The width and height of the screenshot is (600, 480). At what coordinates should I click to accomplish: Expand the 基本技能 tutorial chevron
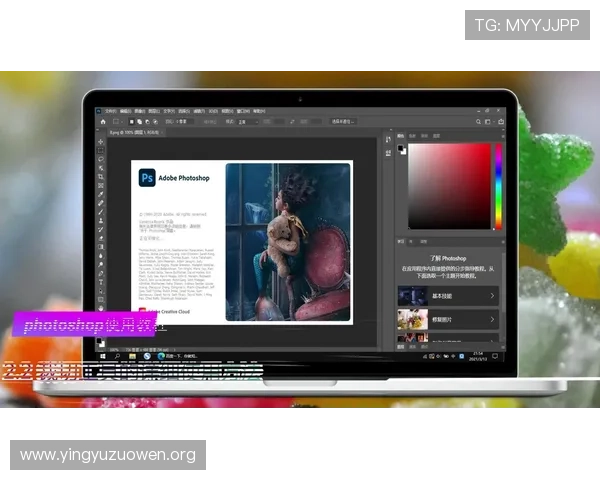(491, 295)
